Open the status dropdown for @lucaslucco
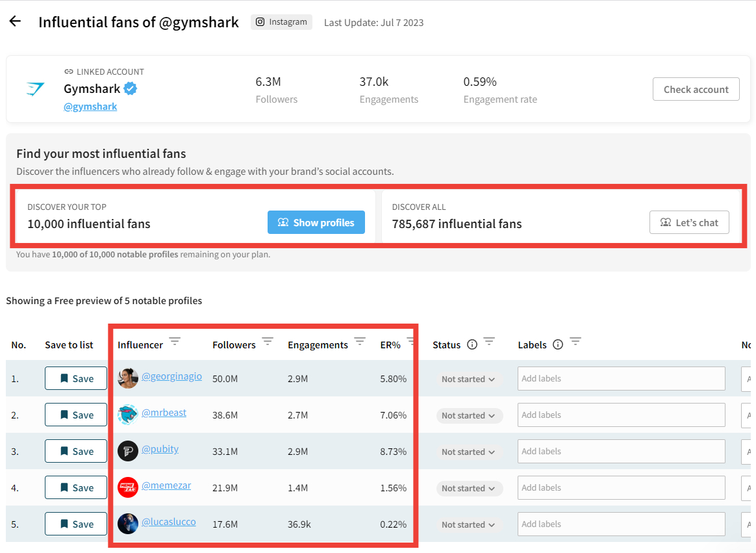756x553 pixels. [x=469, y=525]
